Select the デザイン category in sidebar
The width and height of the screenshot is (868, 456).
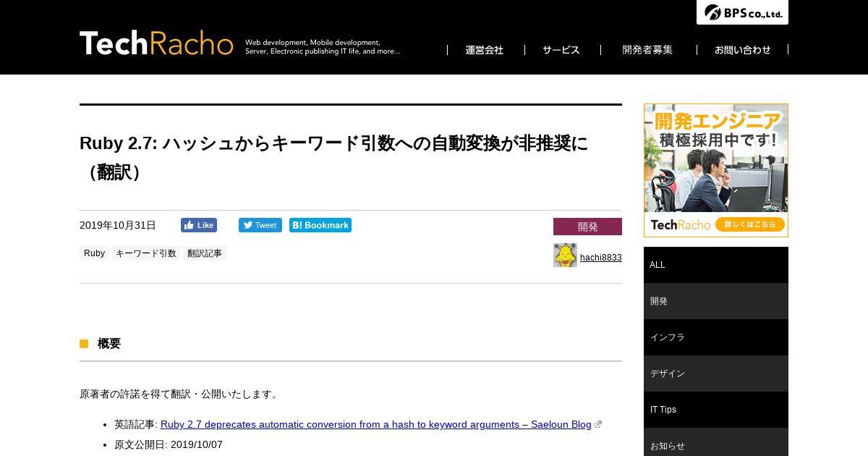[x=716, y=373]
